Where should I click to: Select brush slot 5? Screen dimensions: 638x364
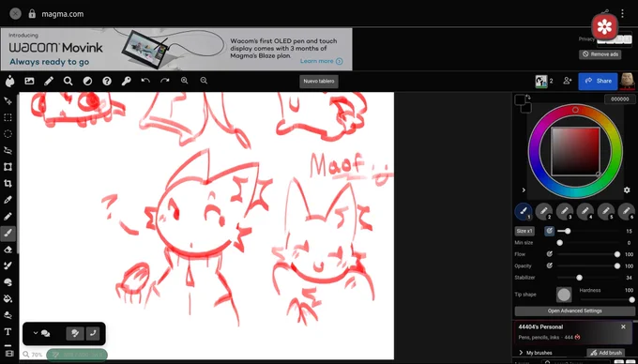coord(606,211)
